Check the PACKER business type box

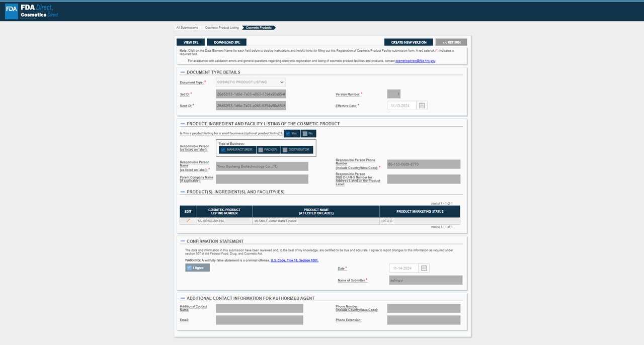[x=260, y=150]
